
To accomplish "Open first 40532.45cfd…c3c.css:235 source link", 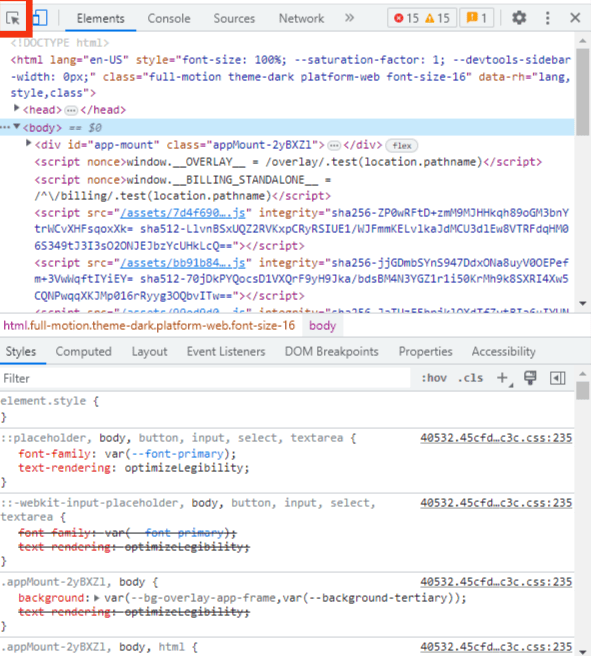I will pyautogui.click(x=496, y=438).
